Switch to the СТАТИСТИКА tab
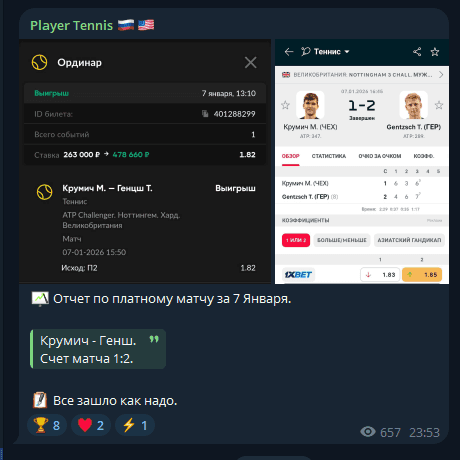The image size is (460, 460). coord(329,156)
